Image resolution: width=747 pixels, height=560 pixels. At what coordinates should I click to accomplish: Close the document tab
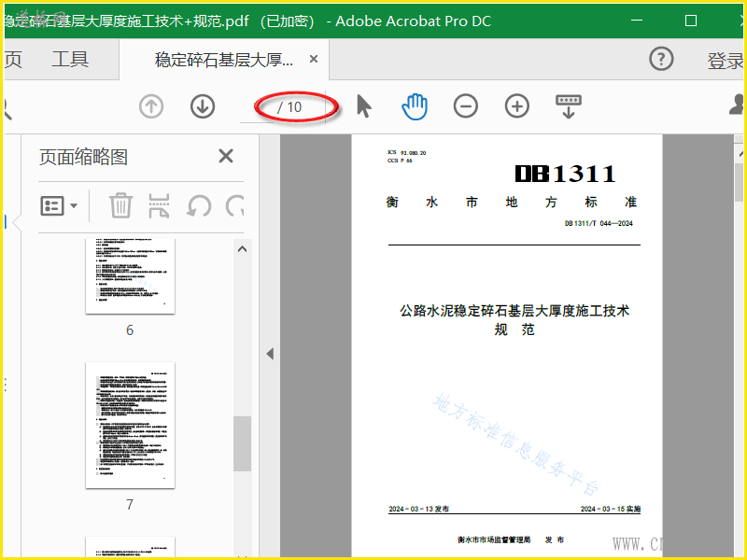pyautogui.click(x=314, y=59)
